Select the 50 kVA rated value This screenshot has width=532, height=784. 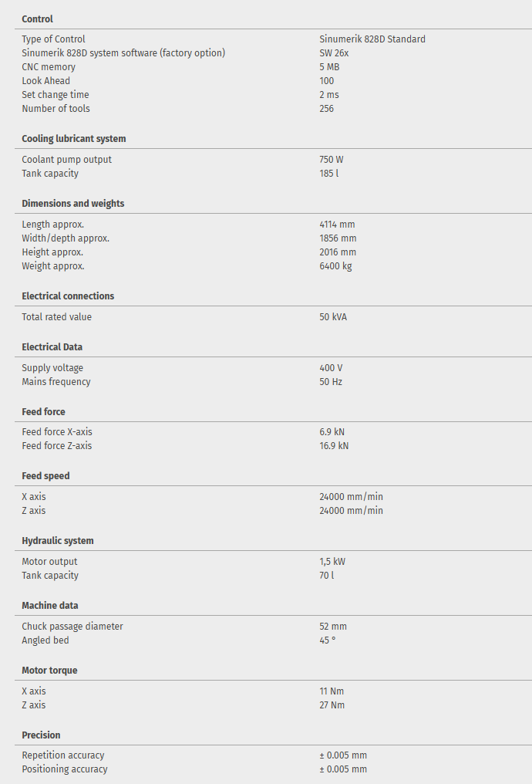coord(333,317)
